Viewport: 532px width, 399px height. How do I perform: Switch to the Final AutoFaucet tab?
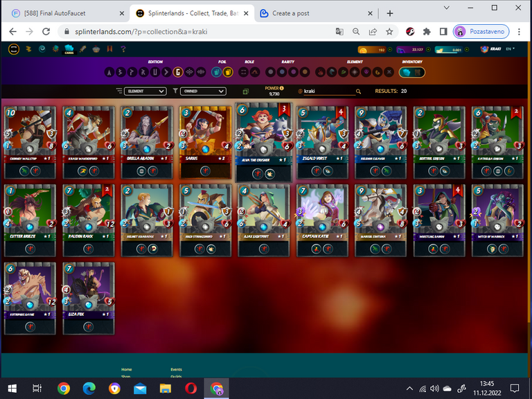[66, 13]
